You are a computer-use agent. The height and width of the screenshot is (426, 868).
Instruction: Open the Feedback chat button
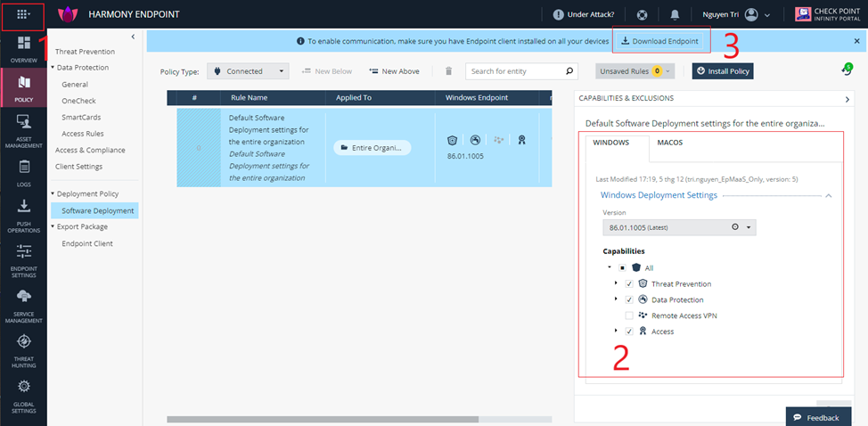click(x=820, y=418)
